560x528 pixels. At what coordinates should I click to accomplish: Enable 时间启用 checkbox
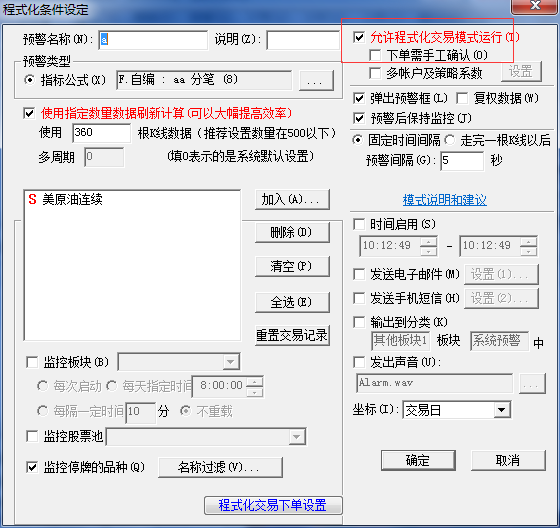click(359, 224)
